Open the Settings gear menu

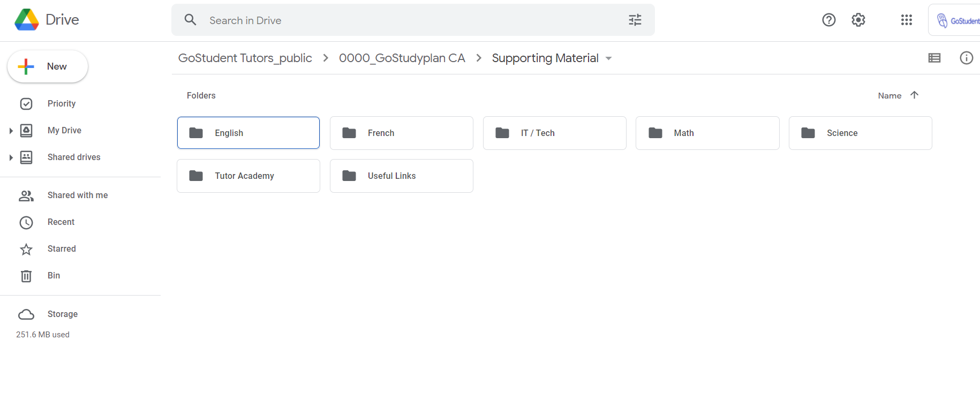(858, 20)
